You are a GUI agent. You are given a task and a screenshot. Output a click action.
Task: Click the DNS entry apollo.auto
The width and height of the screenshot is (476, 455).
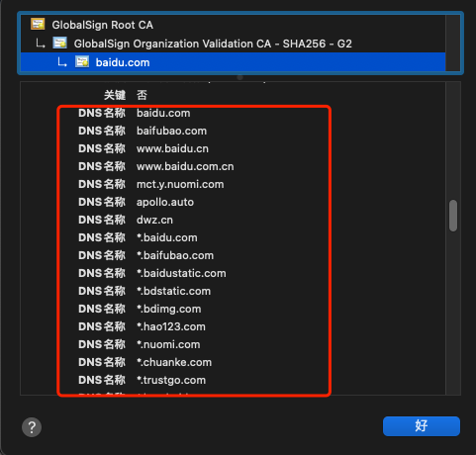coord(165,202)
